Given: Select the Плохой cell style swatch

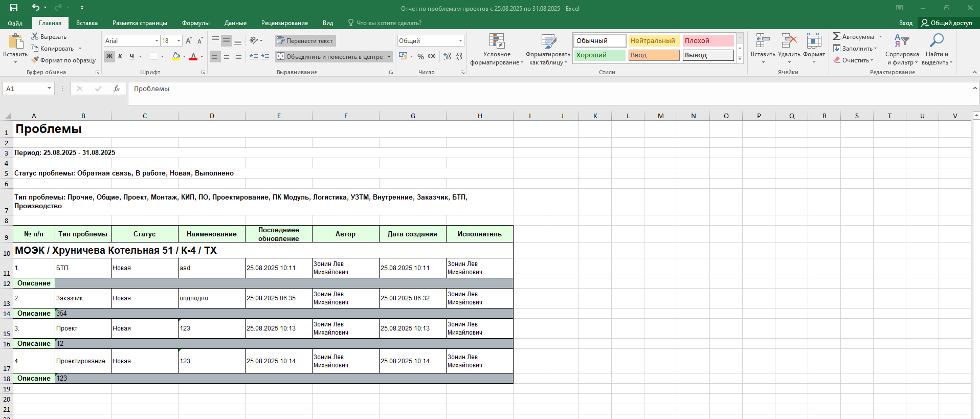Looking at the screenshot, I should (x=708, y=41).
